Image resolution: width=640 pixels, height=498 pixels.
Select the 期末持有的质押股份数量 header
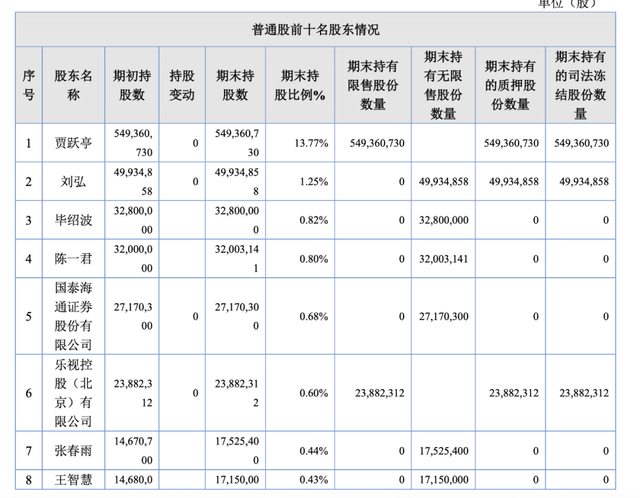(511, 85)
